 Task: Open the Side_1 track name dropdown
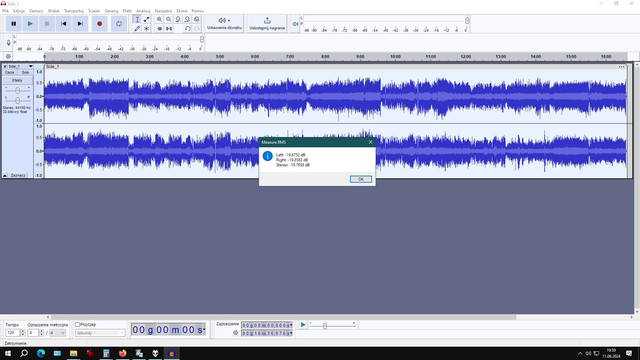click(x=20, y=66)
